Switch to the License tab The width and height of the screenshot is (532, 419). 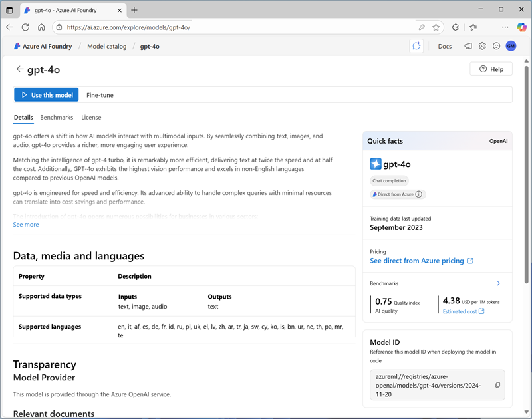coord(91,118)
